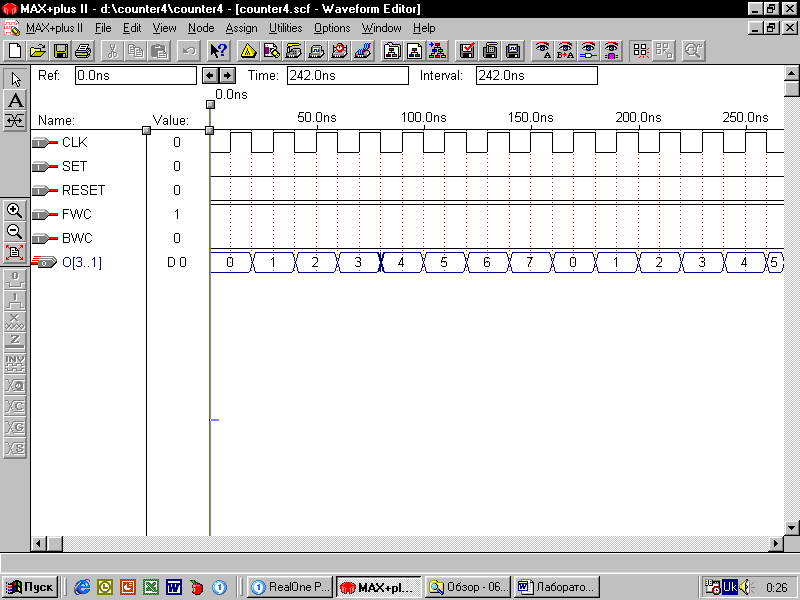Select the FWC input signal node

[76, 214]
